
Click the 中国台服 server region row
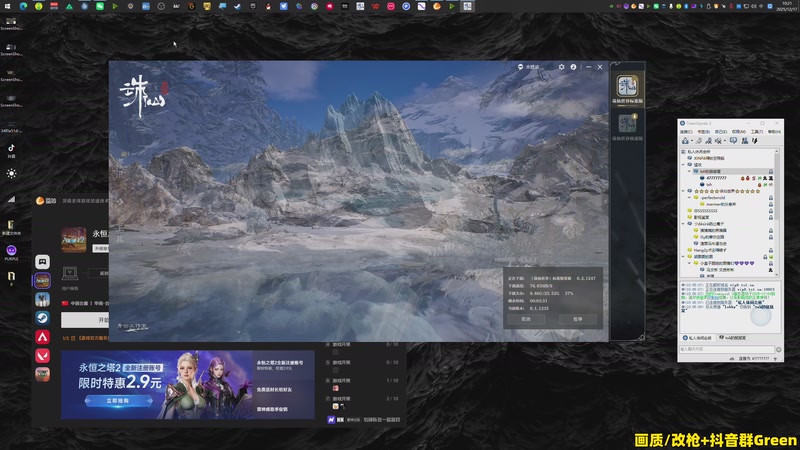pos(85,303)
